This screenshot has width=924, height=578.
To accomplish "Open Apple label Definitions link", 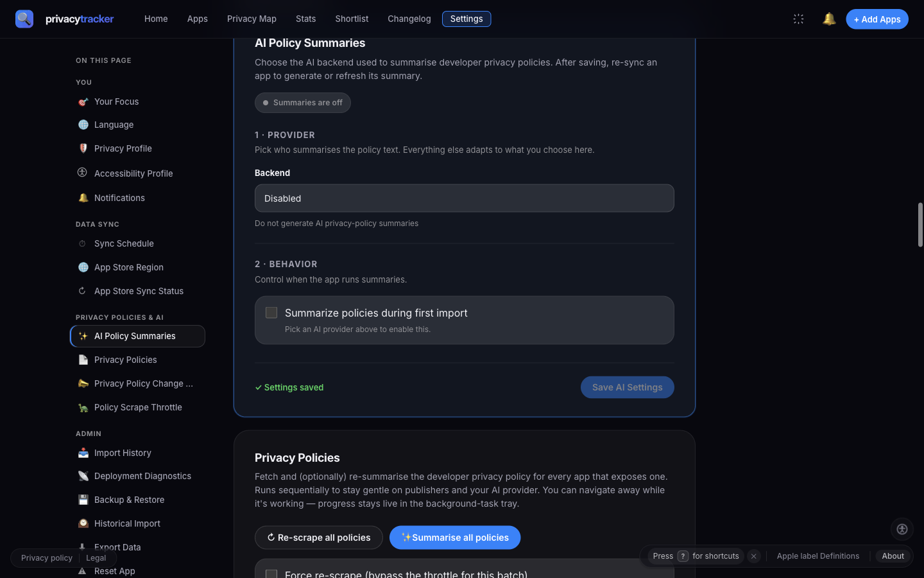I will (x=818, y=556).
